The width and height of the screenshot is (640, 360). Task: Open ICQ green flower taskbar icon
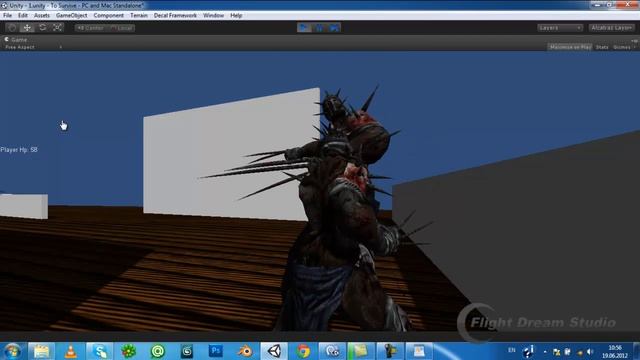[x=129, y=351]
